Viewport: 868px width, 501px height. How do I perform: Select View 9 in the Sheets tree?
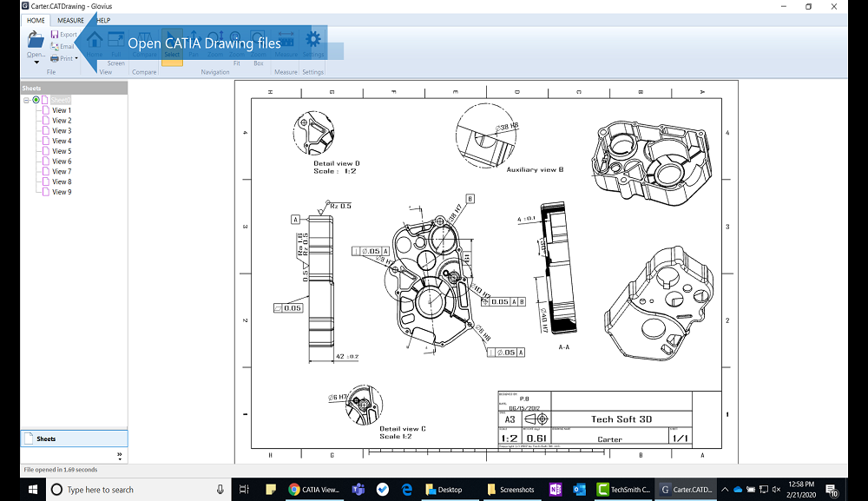[62, 192]
